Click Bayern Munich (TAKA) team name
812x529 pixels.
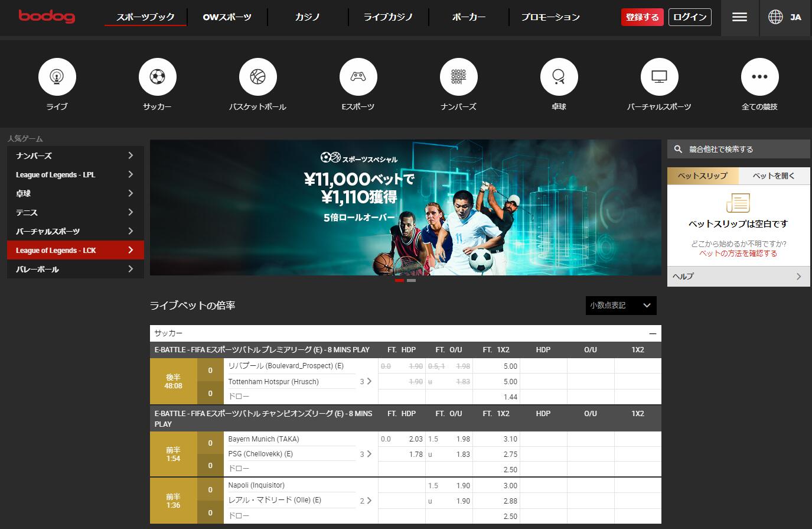tap(263, 439)
